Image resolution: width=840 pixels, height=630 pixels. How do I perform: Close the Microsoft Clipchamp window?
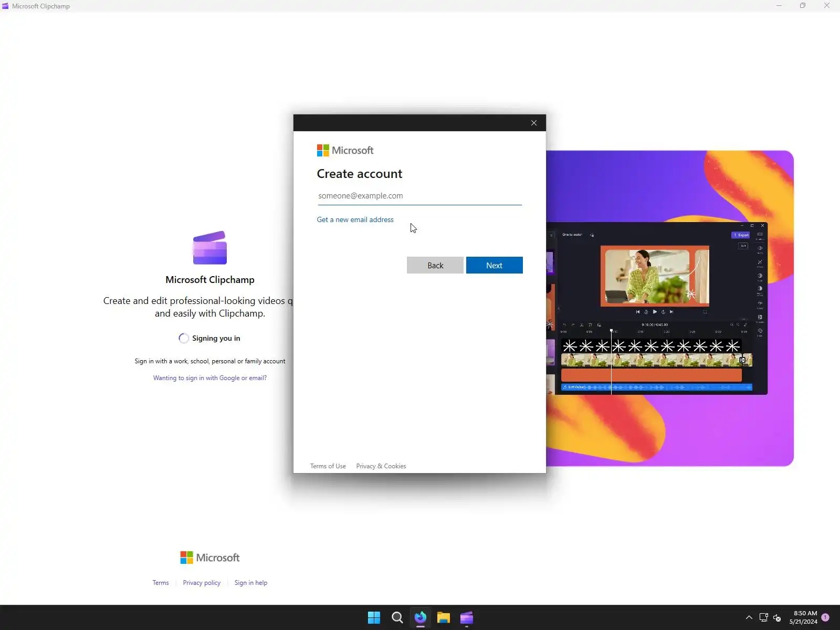click(x=827, y=6)
